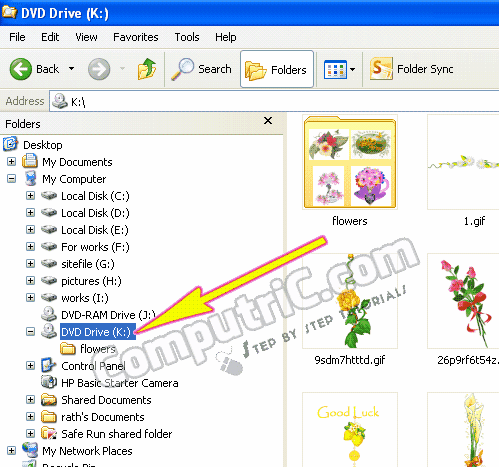Toggle the Folders pane button
Viewport: 499px width, 467px height.
[276, 69]
